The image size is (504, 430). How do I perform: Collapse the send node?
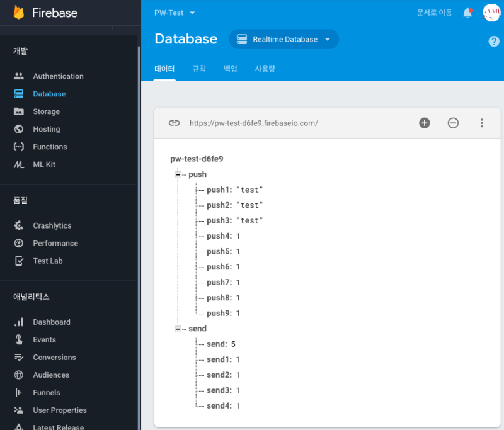178,328
